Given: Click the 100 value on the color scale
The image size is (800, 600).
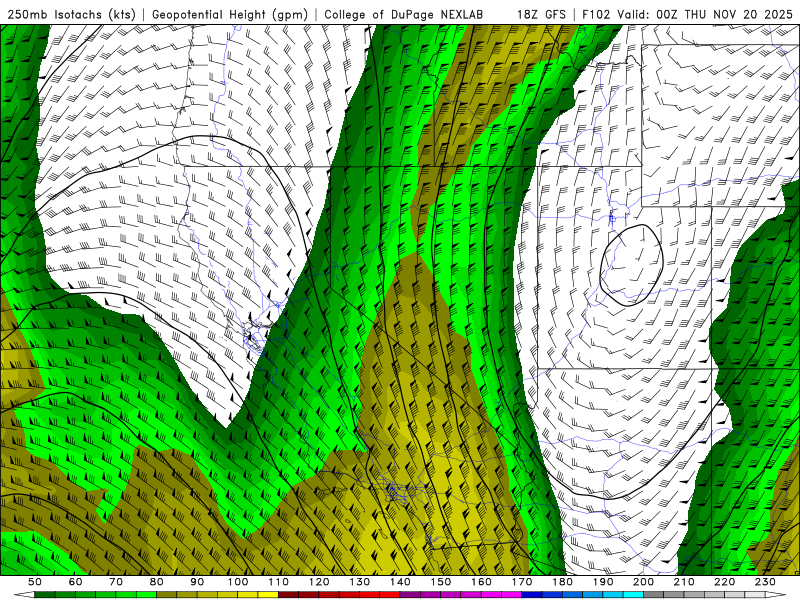Looking at the screenshot, I should tap(238, 582).
